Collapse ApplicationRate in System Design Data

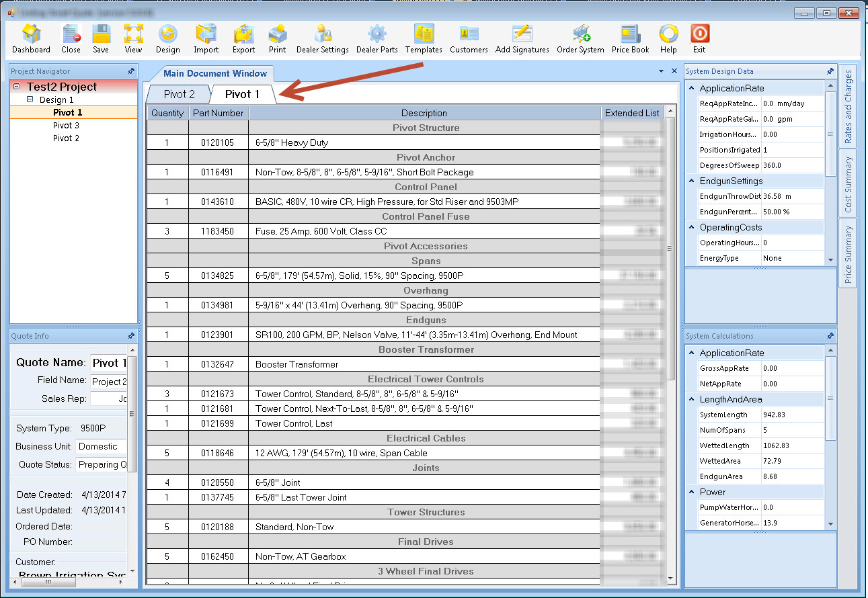[692, 88]
